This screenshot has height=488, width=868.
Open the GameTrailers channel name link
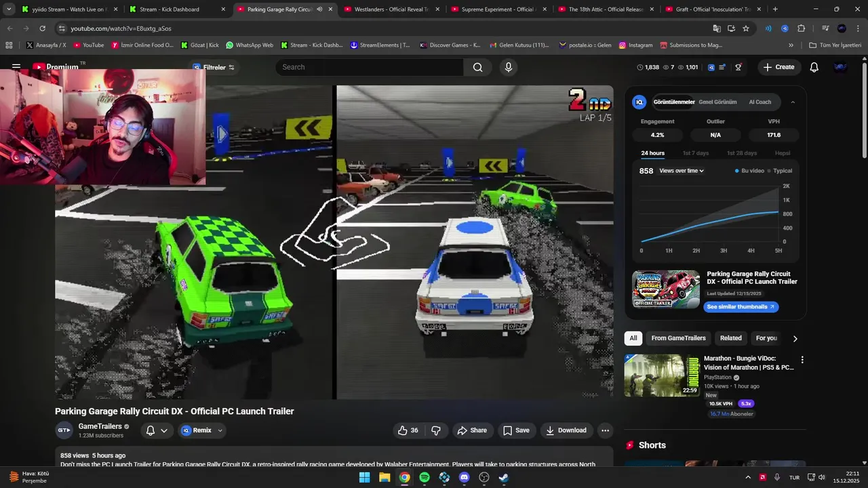[100, 426]
